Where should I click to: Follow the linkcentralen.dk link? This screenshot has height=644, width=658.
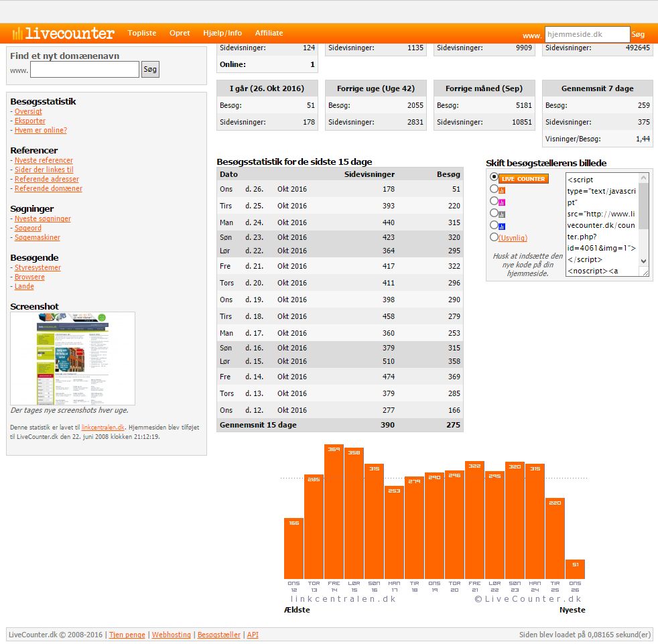103,428
